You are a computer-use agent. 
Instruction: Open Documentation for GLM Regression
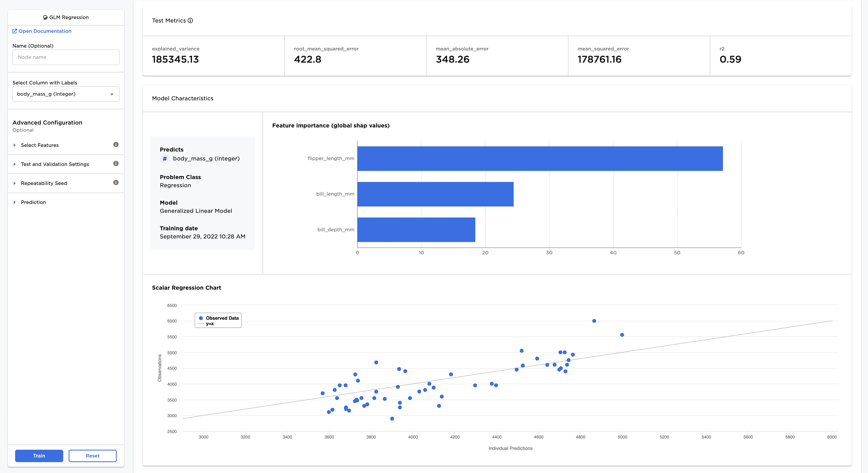(45, 31)
